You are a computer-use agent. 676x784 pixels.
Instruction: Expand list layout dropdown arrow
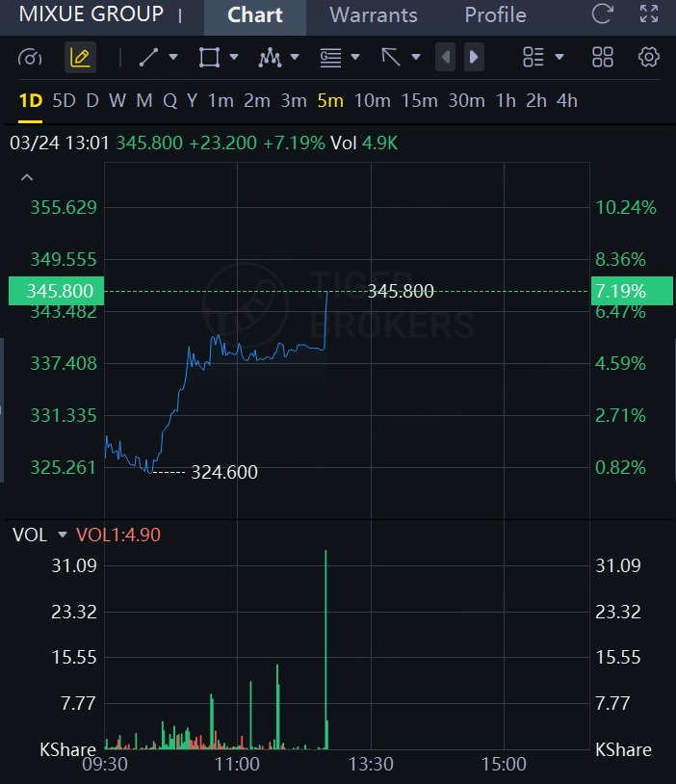[x=559, y=57]
